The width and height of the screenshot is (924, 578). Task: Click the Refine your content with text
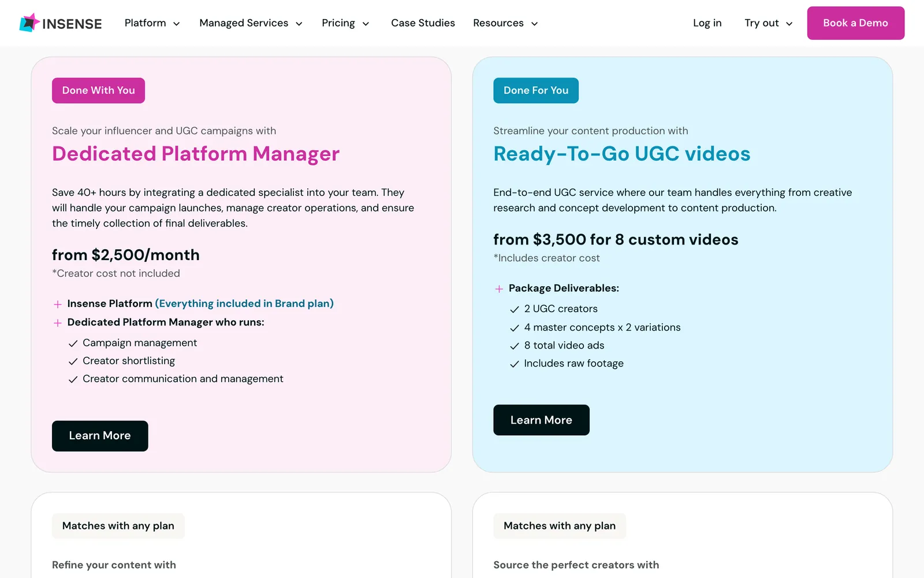pos(114,565)
